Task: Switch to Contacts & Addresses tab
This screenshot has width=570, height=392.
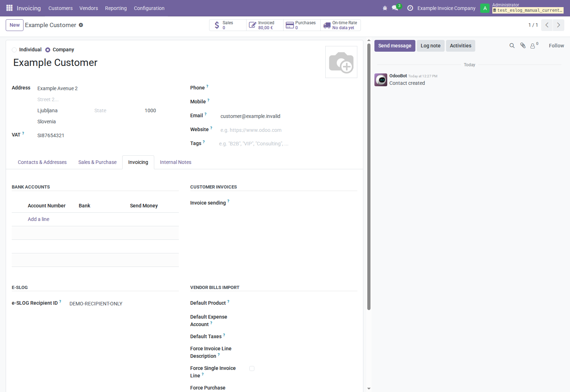Action: pos(42,162)
